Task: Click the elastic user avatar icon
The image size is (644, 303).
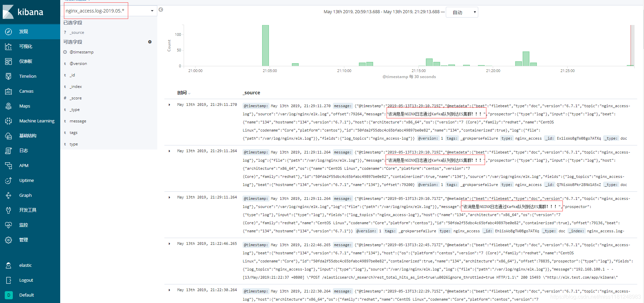Action: pos(8,265)
